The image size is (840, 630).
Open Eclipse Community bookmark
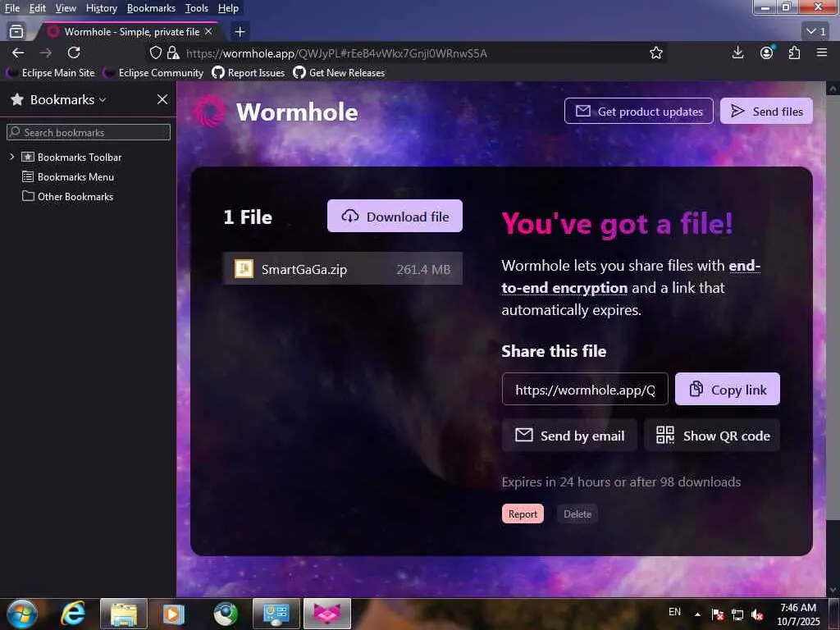pyautogui.click(x=153, y=73)
